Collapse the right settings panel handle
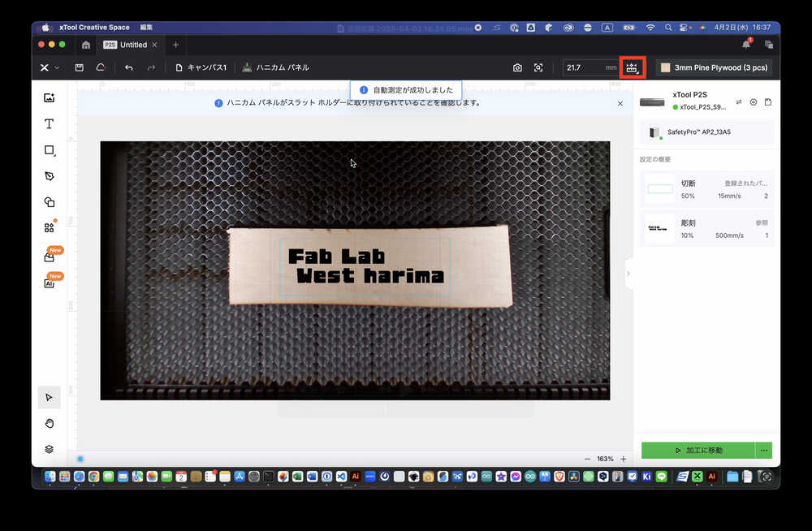This screenshot has width=812, height=531. click(628, 274)
